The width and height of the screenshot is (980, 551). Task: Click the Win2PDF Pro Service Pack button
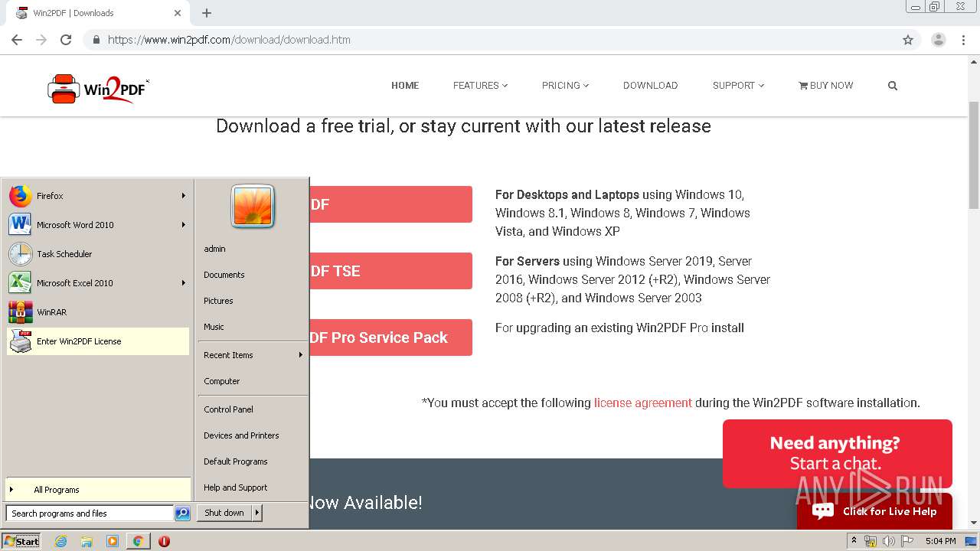[391, 337]
